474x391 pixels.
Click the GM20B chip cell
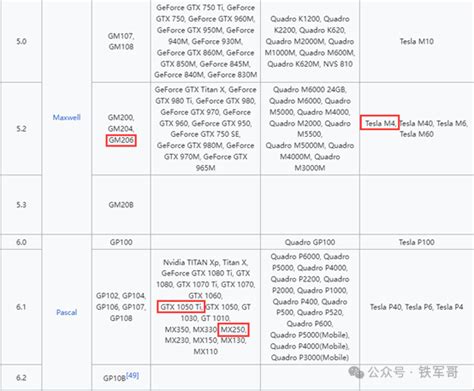point(121,205)
